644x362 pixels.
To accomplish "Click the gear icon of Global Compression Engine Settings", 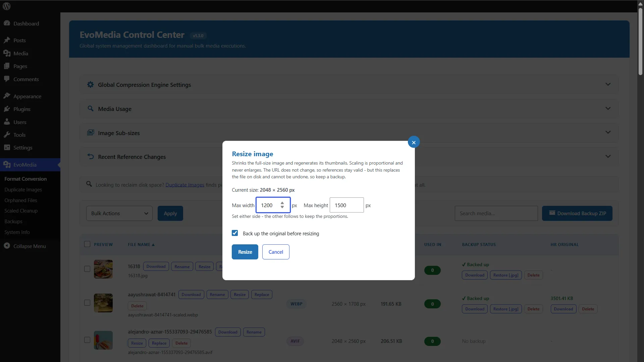I will click(90, 84).
